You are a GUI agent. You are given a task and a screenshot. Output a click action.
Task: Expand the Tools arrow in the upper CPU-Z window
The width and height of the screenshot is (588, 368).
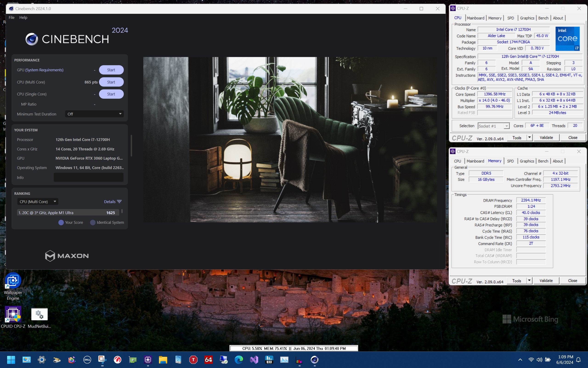click(x=529, y=138)
